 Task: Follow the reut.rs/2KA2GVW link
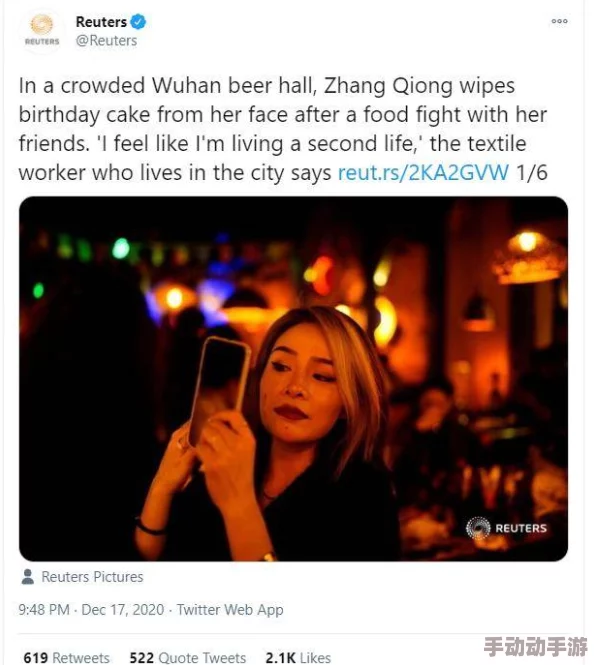click(423, 173)
